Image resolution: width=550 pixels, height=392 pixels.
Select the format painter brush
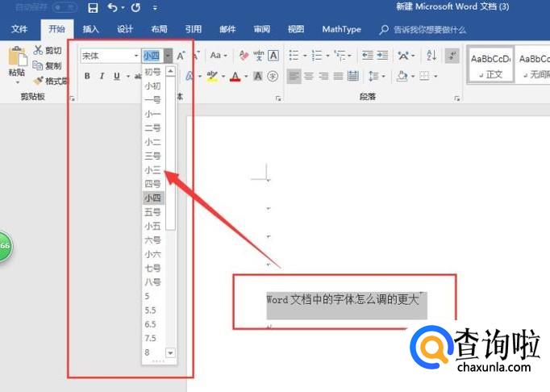[x=50, y=81]
